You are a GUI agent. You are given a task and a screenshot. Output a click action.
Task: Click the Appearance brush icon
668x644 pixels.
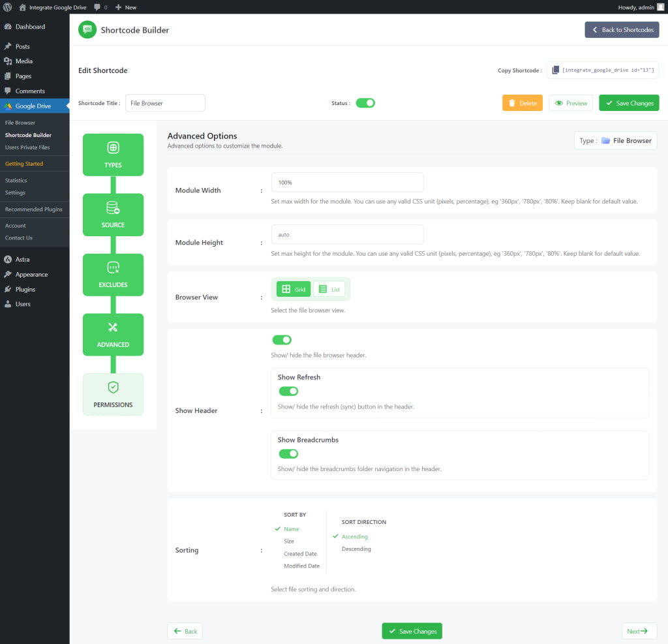coord(8,274)
